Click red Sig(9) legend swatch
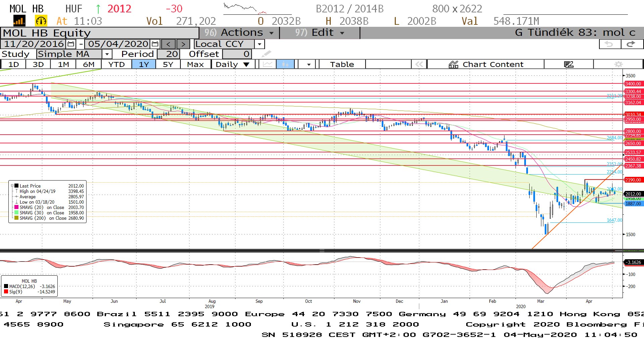This screenshot has height=348, width=644. (x=6, y=291)
